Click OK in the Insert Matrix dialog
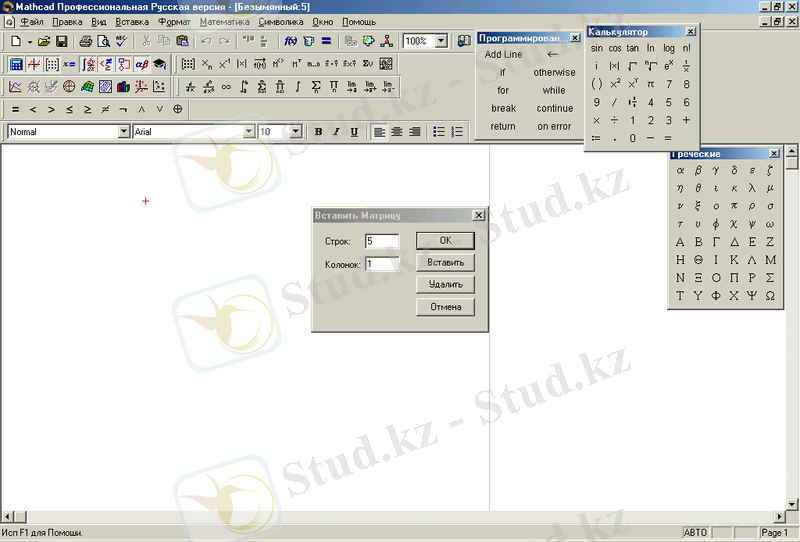800x542 pixels. (445, 240)
